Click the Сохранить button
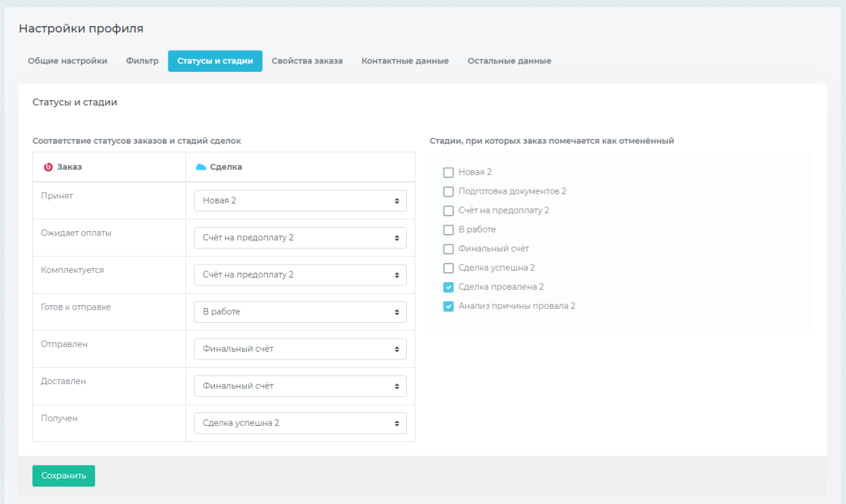Image resolution: width=846 pixels, height=504 pixels. point(63,476)
